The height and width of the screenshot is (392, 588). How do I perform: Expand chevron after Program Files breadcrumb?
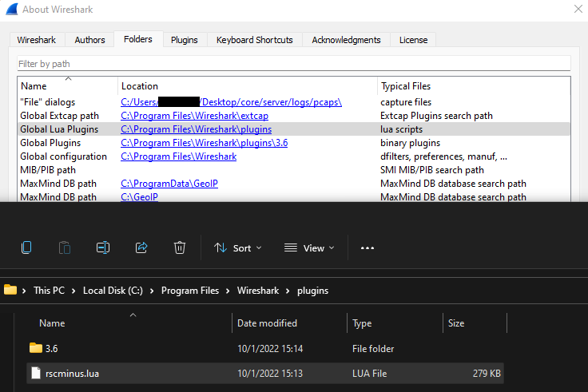click(228, 291)
